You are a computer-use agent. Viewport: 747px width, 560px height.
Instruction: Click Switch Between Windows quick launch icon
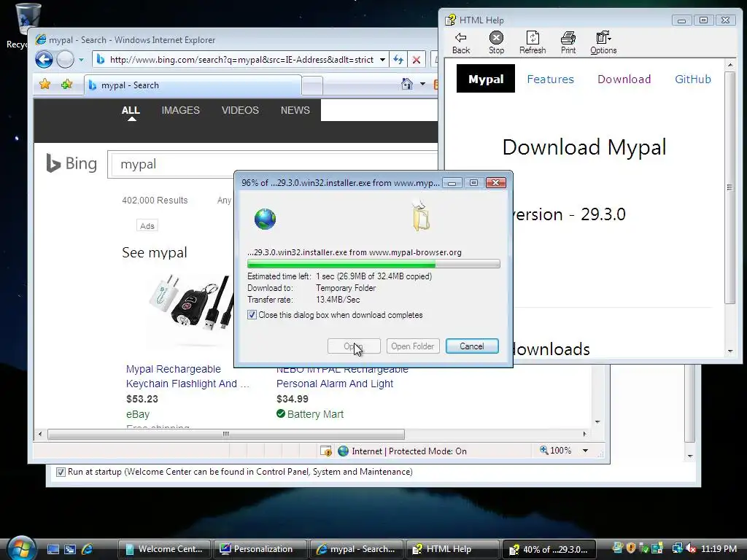pos(70,549)
